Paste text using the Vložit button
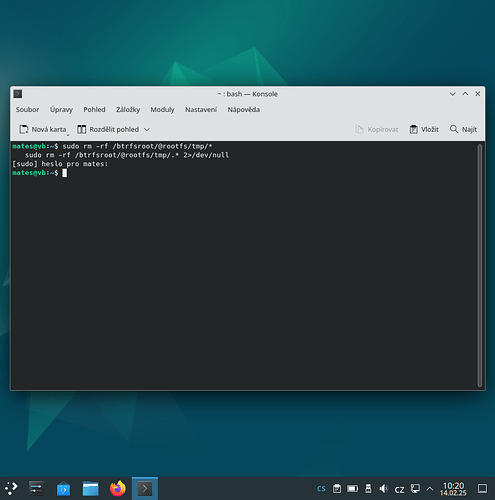The width and height of the screenshot is (495, 500). click(424, 129)
